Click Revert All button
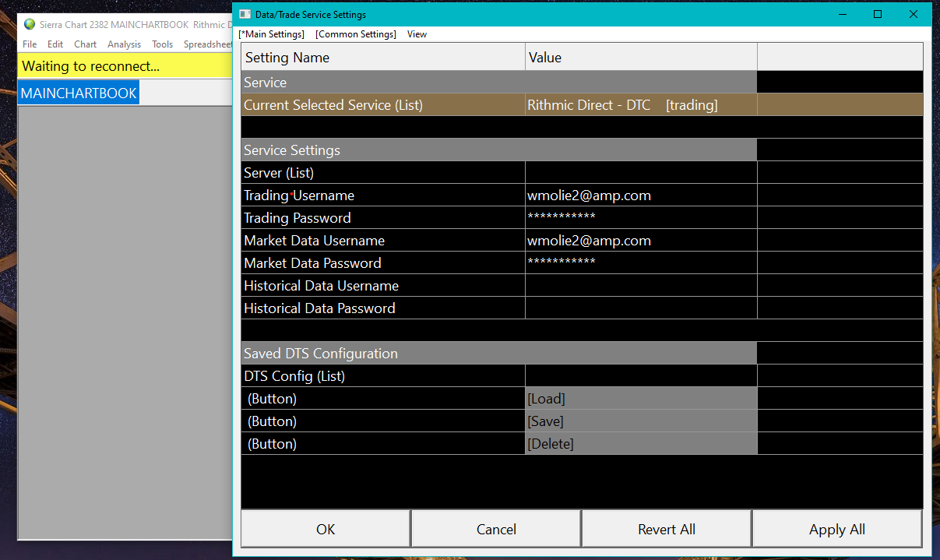 point(666,530)
